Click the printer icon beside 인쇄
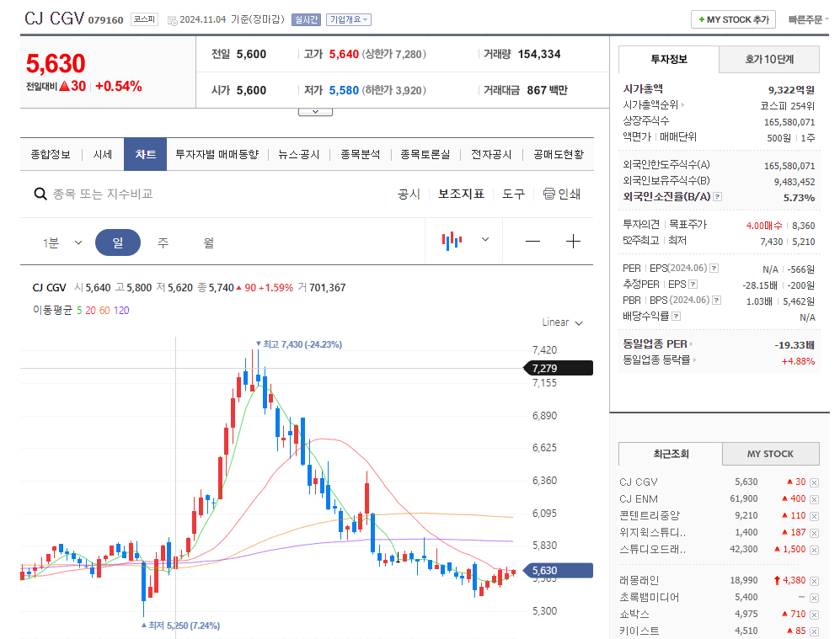Viewport: 840px width, 639px height. pos(548,194)
